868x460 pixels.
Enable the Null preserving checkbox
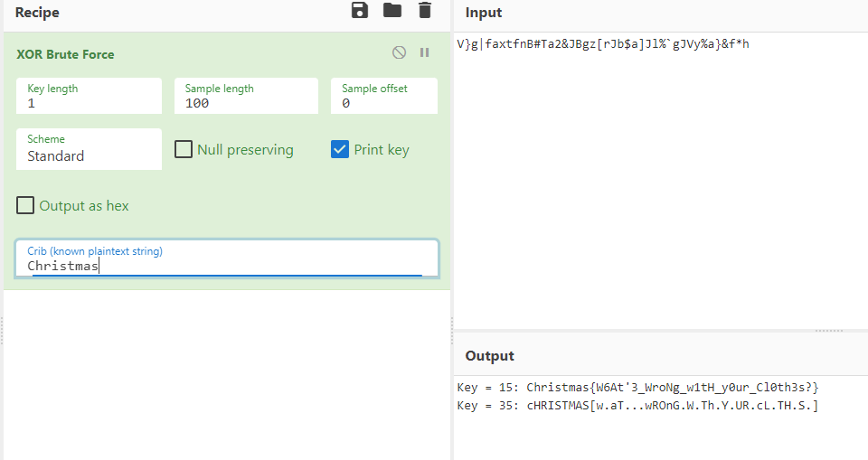coord(184,149)
